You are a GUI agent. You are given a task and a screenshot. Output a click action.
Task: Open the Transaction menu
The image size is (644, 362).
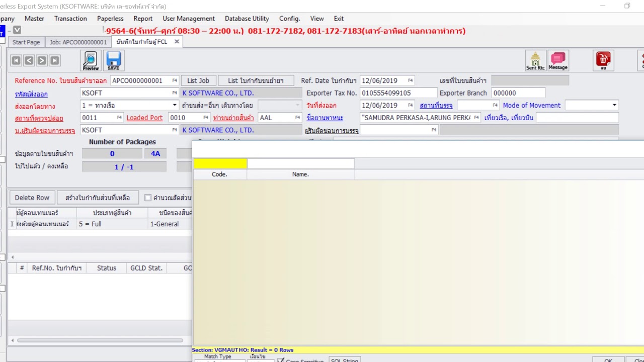point(70,19)
